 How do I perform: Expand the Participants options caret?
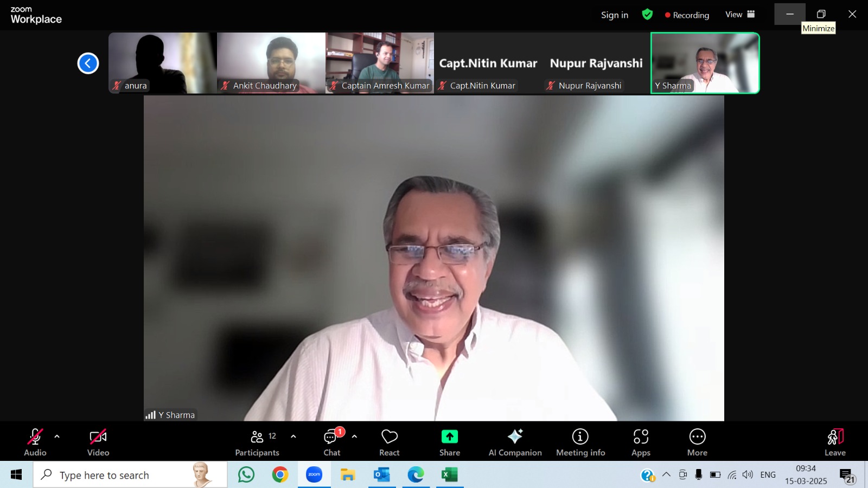(293, 436)
